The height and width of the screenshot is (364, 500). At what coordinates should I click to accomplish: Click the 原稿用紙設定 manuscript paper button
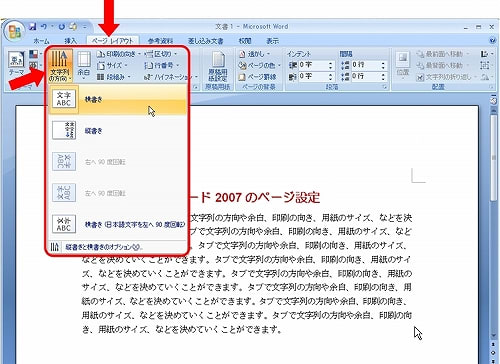click(218, 66)
